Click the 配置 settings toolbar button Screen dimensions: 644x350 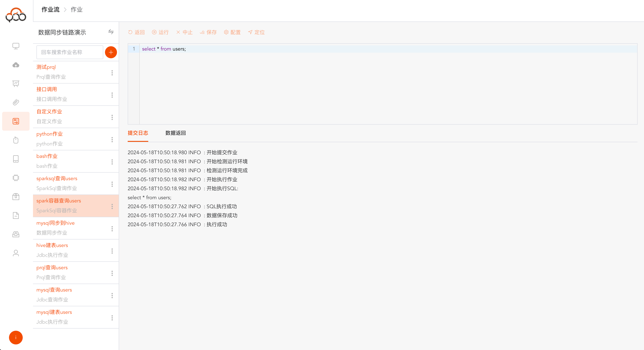(232, 32)
